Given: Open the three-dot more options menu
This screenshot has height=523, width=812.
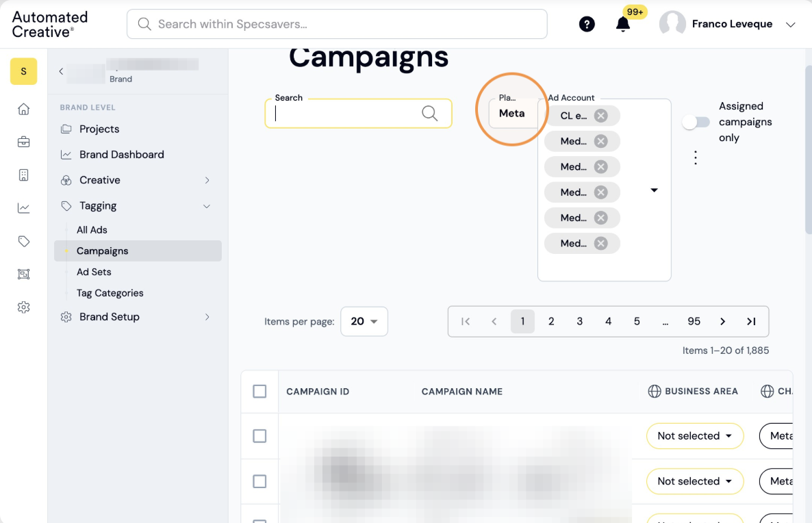Looking at the screenshot, I should pos(696,157).
